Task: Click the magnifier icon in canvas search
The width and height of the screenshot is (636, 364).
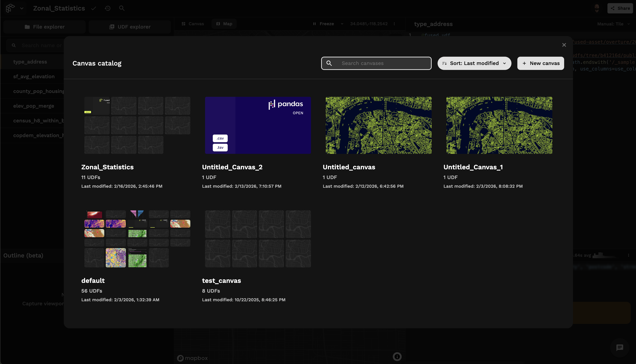Action: [329, 63]
